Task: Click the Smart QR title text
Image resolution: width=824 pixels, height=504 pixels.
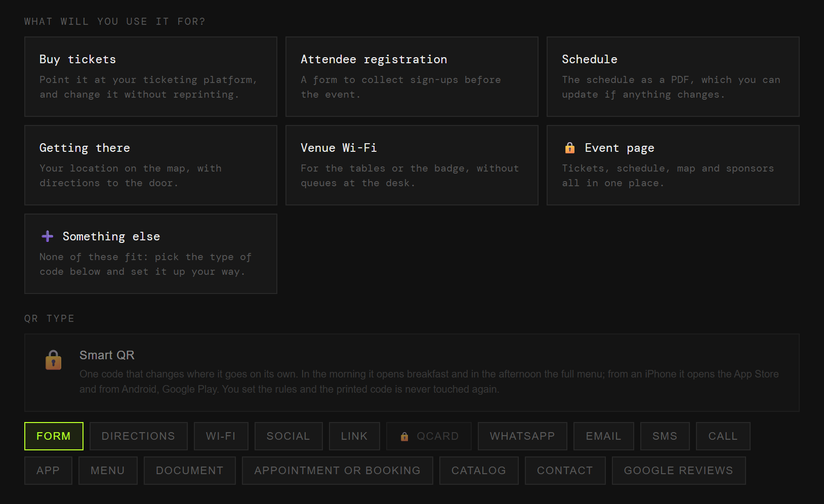Action: (x=107, y=355)
